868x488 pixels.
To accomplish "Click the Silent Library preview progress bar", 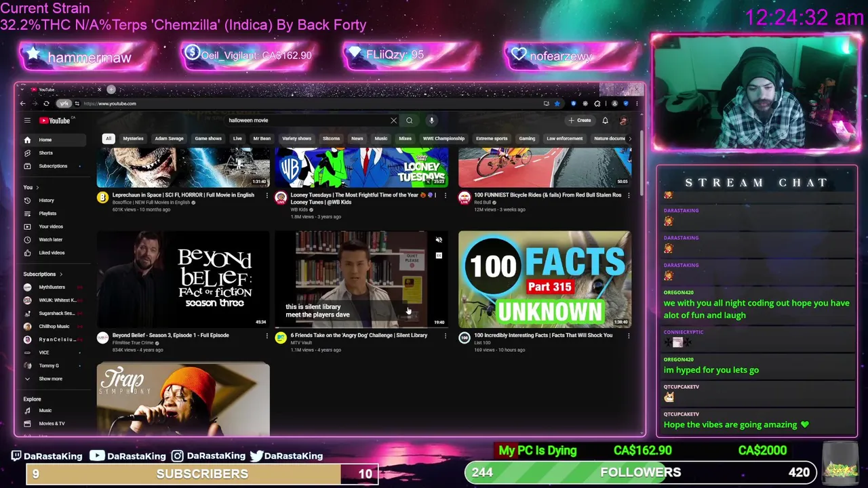I will pos(361,327).
